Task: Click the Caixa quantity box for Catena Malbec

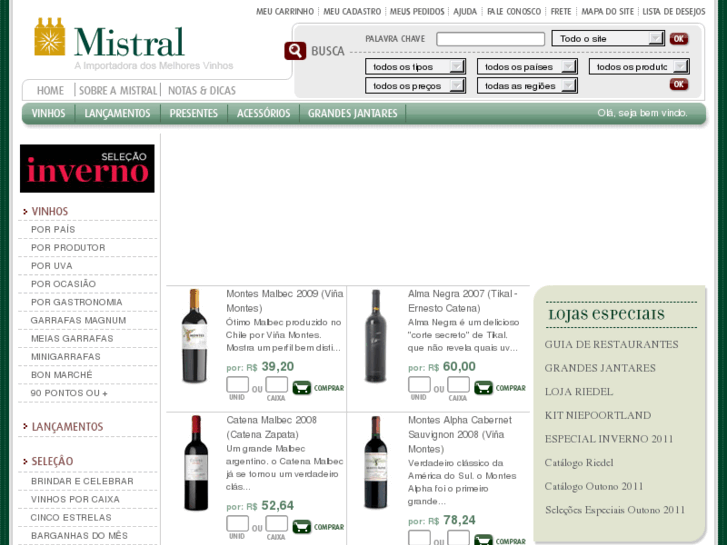Action: pos(277,524)
